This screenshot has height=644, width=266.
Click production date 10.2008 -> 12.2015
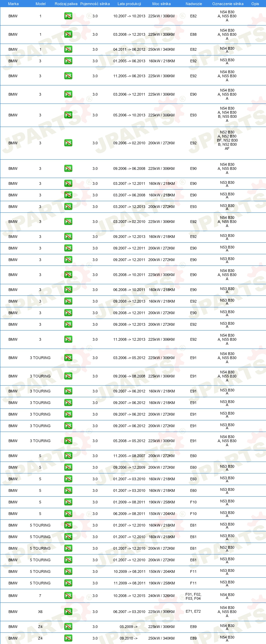129,596
